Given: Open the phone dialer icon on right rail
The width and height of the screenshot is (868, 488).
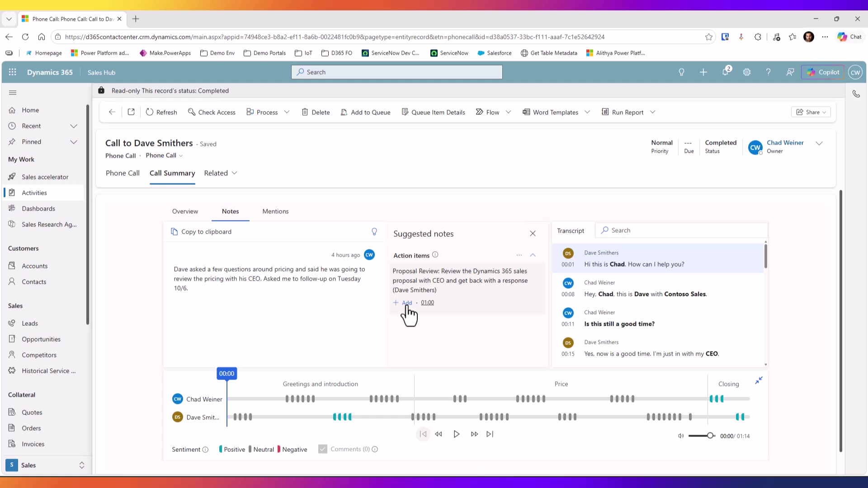Looking at the screenshot, I should tap(856, 94).
